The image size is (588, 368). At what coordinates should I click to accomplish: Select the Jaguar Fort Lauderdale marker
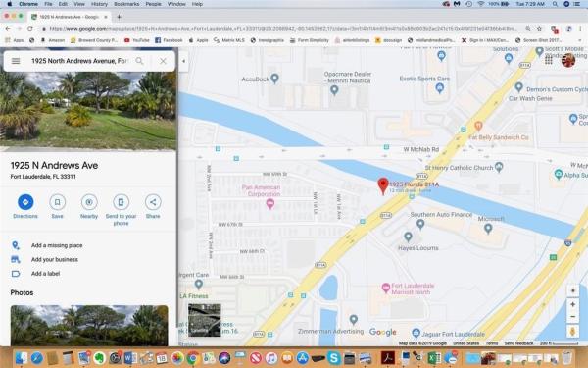point(416,333)
